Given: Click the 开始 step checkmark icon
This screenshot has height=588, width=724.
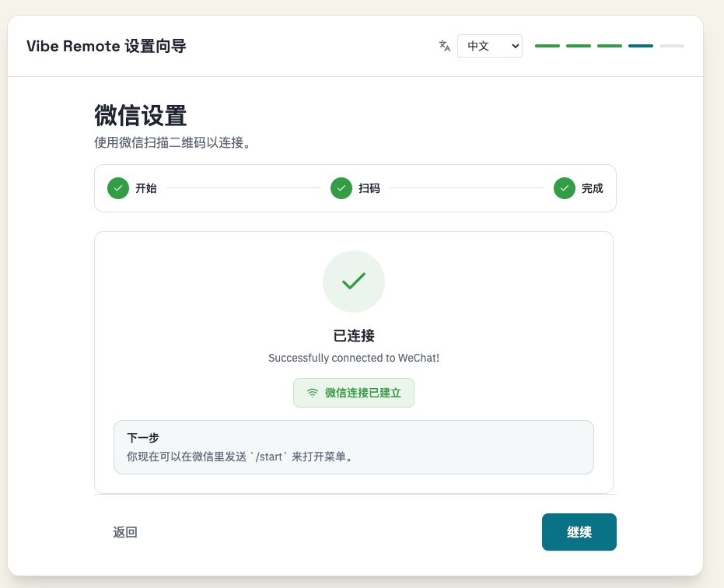Looking at the screenshot, I should [x=118, y=188].
